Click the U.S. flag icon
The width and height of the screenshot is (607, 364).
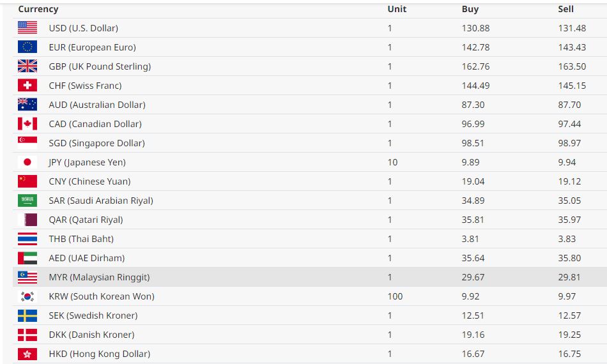(x=27, y=28)
